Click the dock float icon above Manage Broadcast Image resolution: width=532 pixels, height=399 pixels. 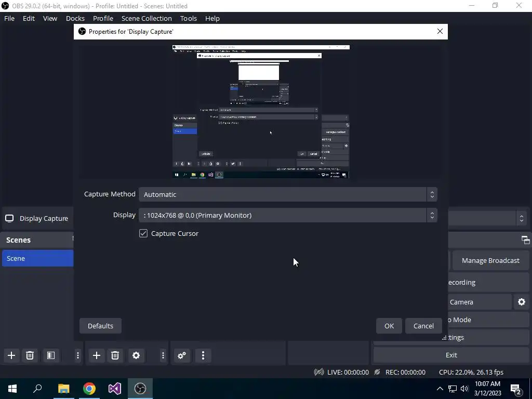[x=526, y=240]
